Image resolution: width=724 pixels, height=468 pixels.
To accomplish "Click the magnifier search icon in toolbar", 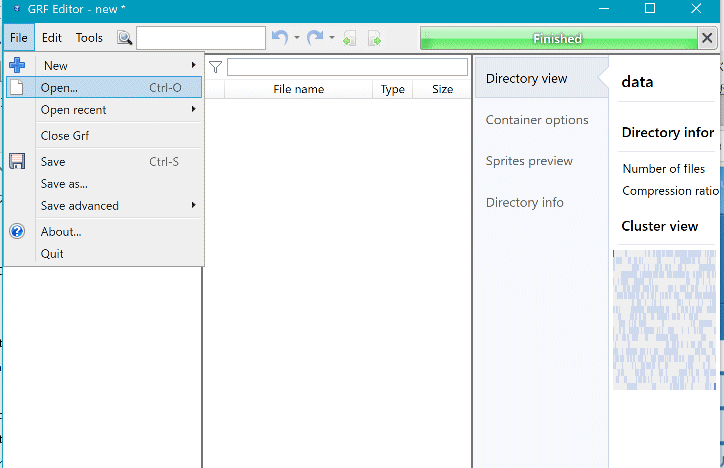I will 124,38.
